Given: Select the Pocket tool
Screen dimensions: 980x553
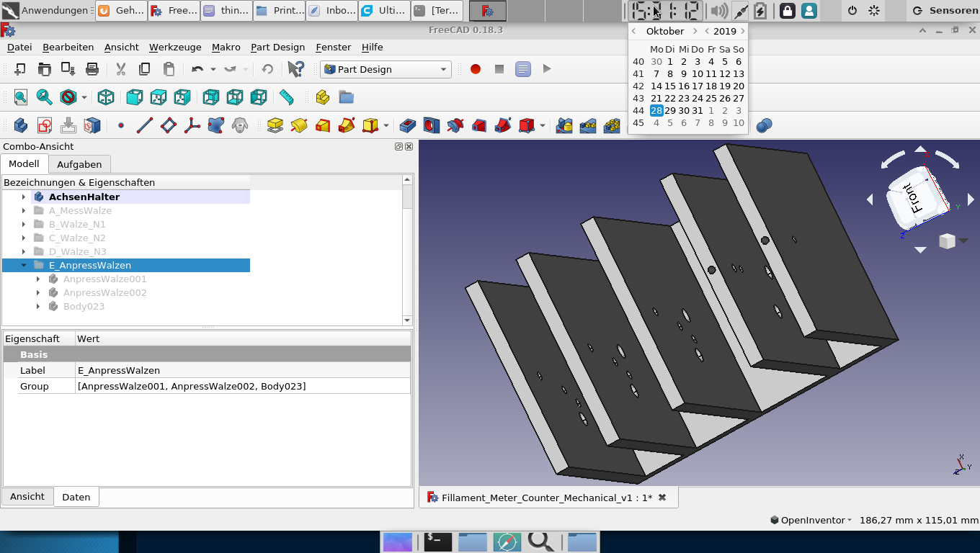Looking at the screenshot, I should 407,125.
